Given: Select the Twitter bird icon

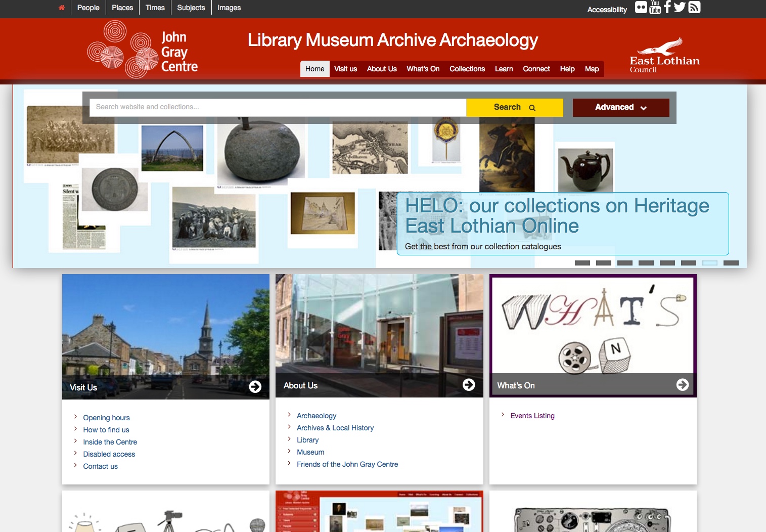Looking at the screenshot, I should click(x=680, y=7).
